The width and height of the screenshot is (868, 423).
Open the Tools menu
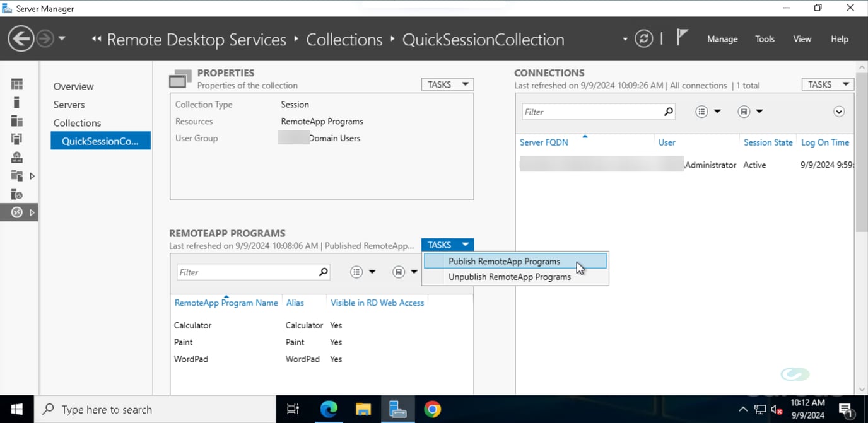click(765, 39)
